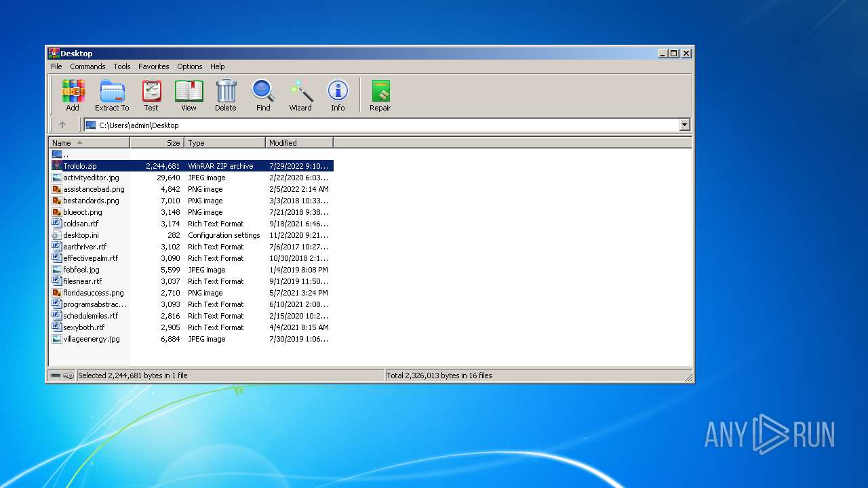This screenshot has width=868, height=488.
Task: Select earthriver.rtf file
Action: point(85,247)
